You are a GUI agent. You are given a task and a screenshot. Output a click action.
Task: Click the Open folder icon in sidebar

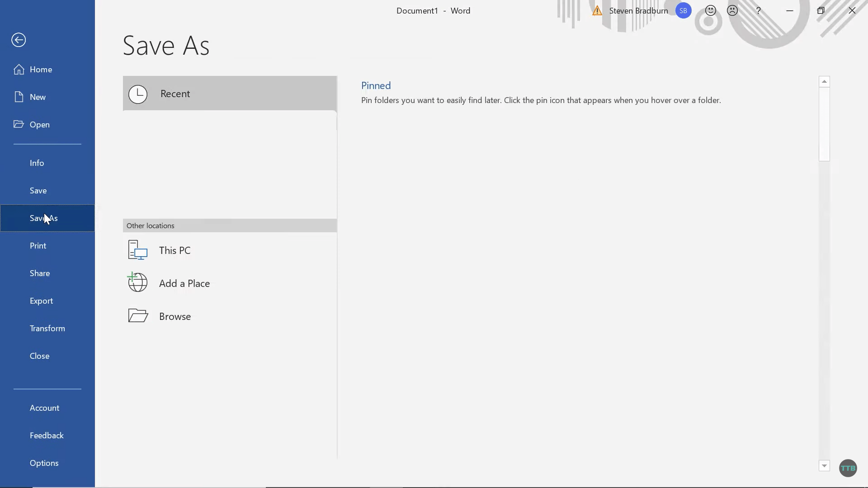pyautogui.click(x=19, y=124)
